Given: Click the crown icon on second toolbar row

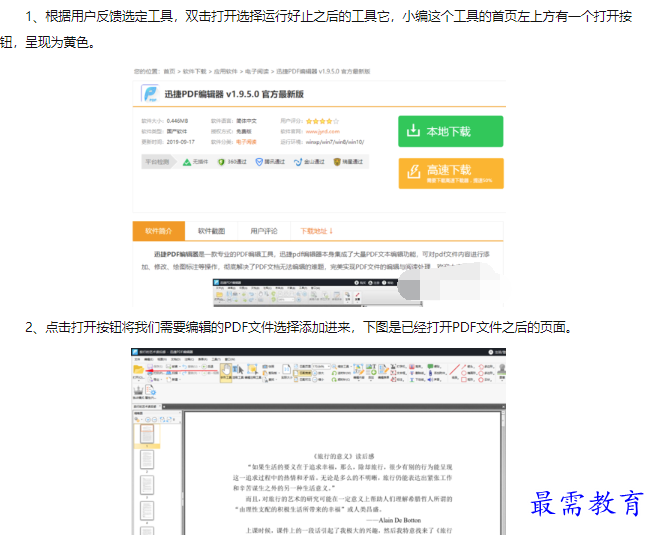Looking at the screenshot, I should pos(138,390).
